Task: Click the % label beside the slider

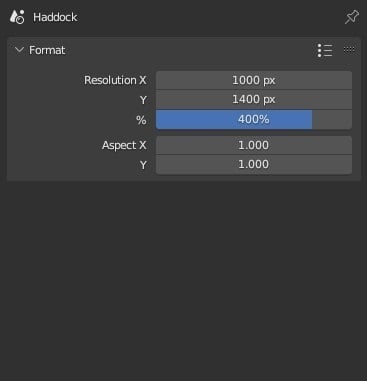Action: tap(141, 120)
